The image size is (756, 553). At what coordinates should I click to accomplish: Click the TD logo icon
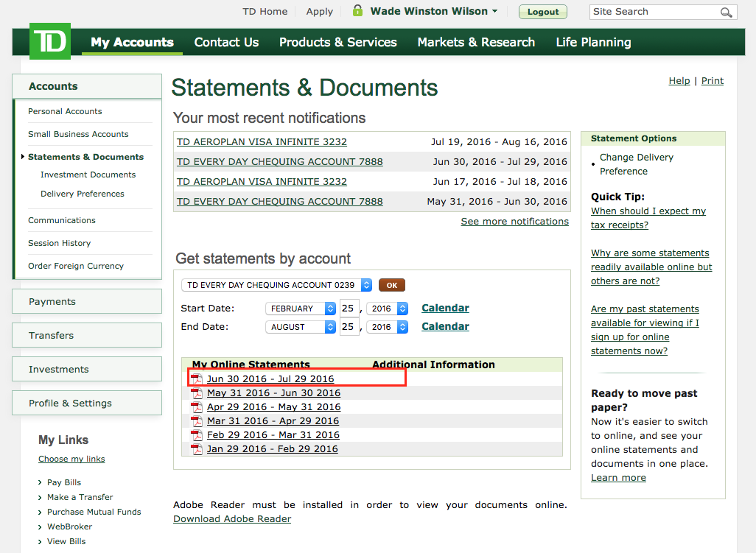tap(50, 41)
